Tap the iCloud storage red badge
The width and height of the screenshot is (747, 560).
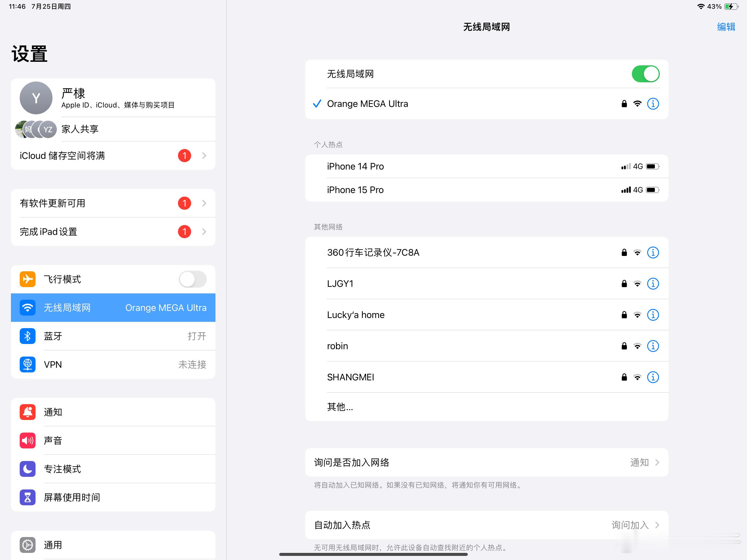click(x=184, y=155)
